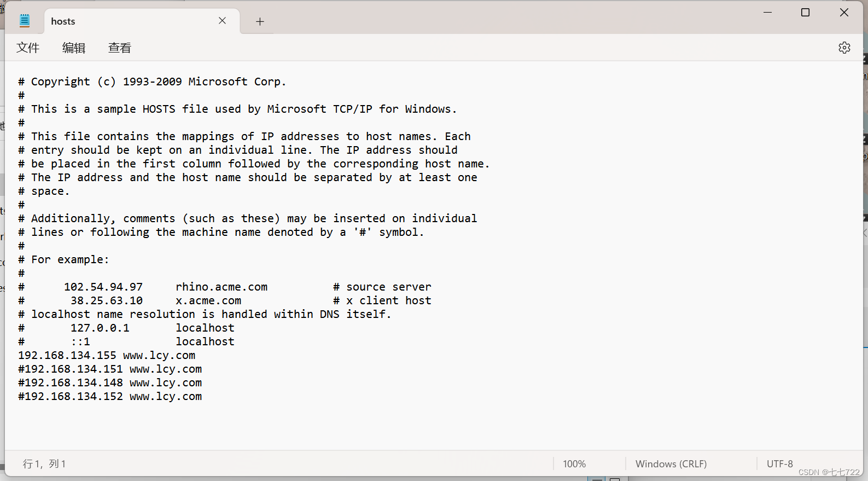
Task: Click the 'localhost name resolution' comment line
Action: pyautogui.click(x=205, y=314)
